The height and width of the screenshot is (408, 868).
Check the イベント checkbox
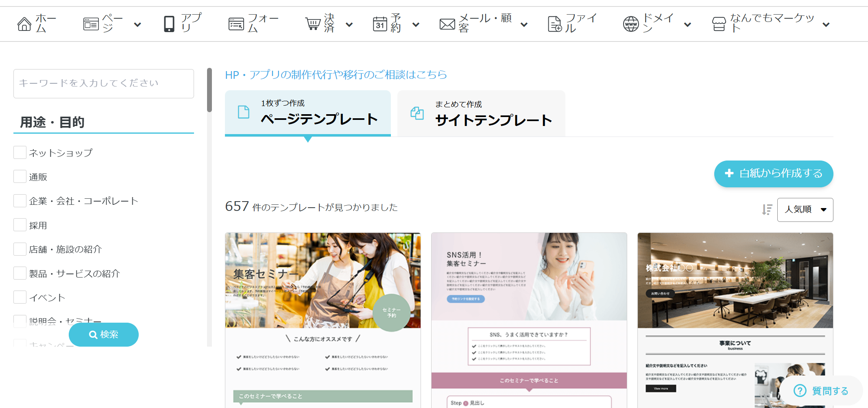[x=20, y=297]
